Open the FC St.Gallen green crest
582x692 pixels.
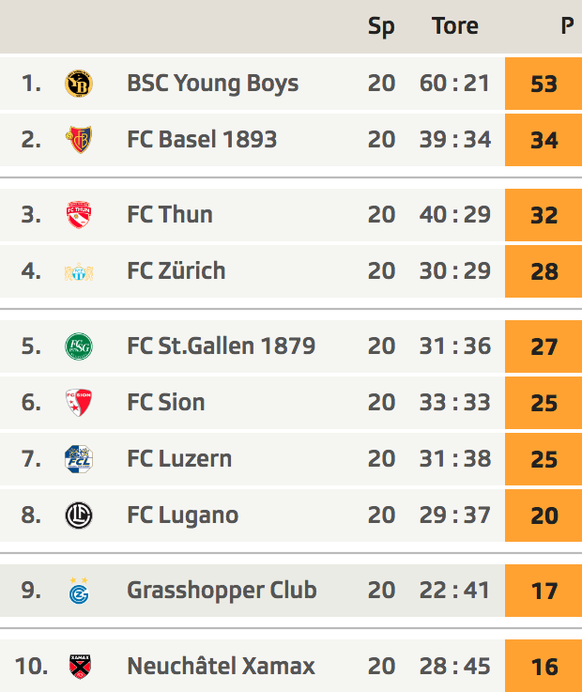(79, 346)
